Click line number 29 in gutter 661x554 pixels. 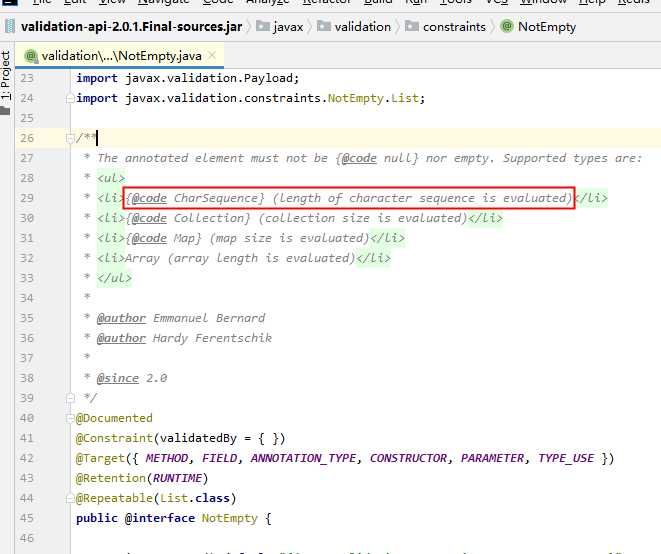click(27, 198)
